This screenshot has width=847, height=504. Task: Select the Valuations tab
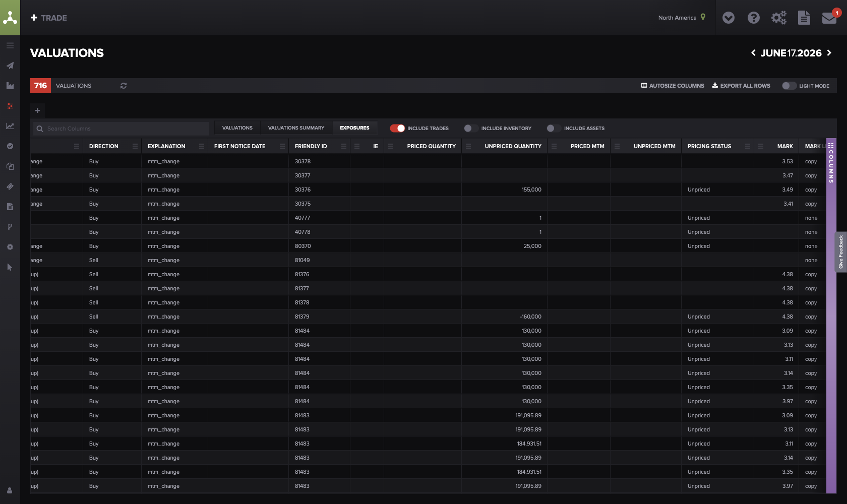coord(237,128)
